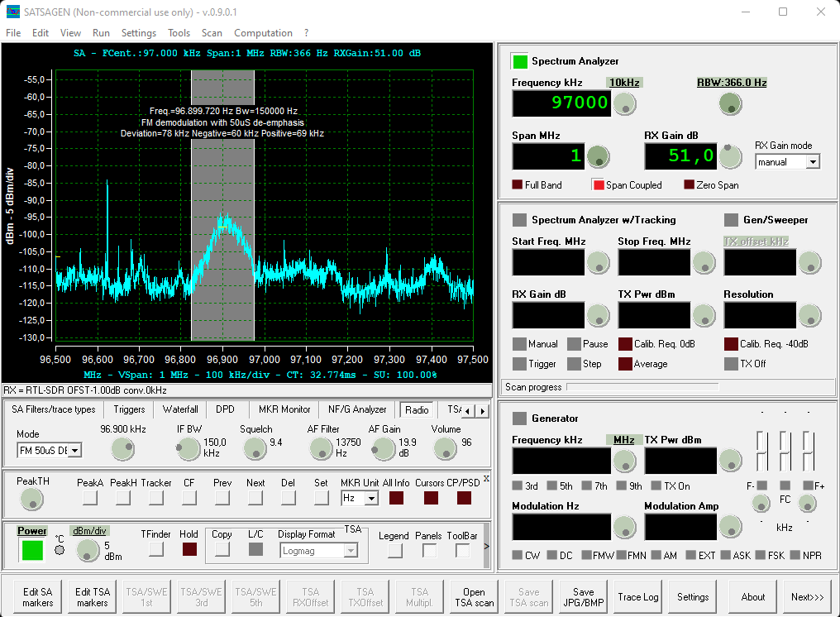Image resolution: width=840 pixels, height=617 pixels.
Task: Switch to the Waterfall tab
Action: point(180,409)
